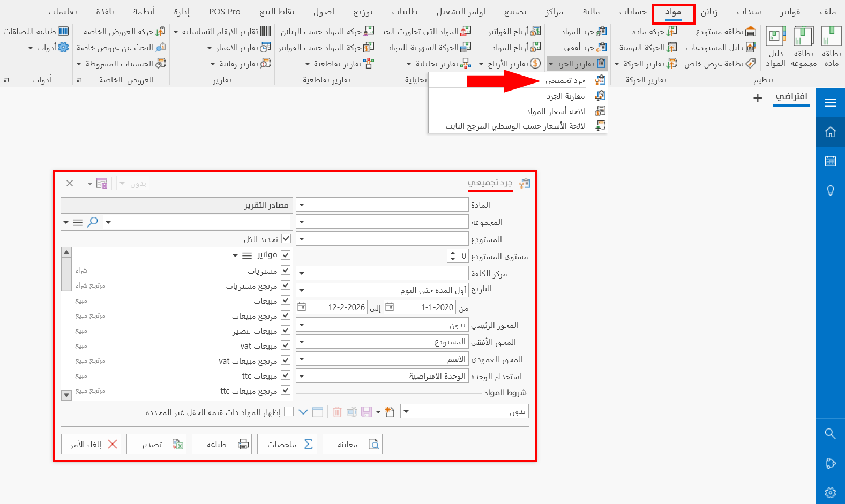Click ملخصات button
845x504 pixels.
coord(287,444)
